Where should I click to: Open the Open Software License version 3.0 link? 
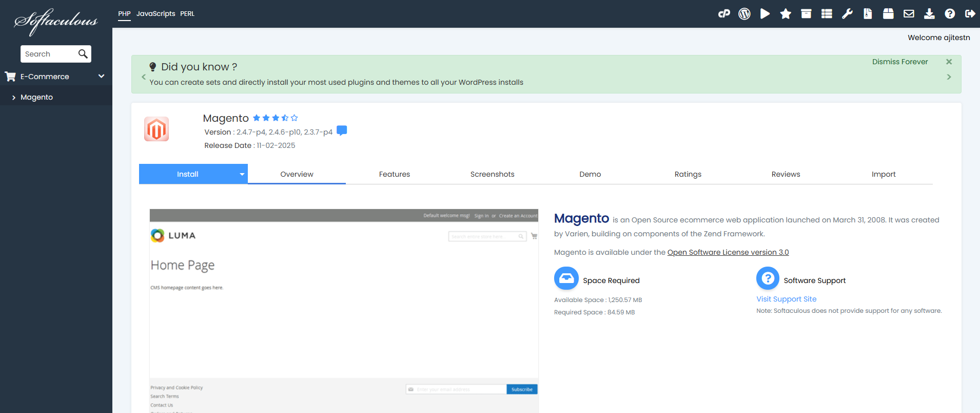[728, 252]
